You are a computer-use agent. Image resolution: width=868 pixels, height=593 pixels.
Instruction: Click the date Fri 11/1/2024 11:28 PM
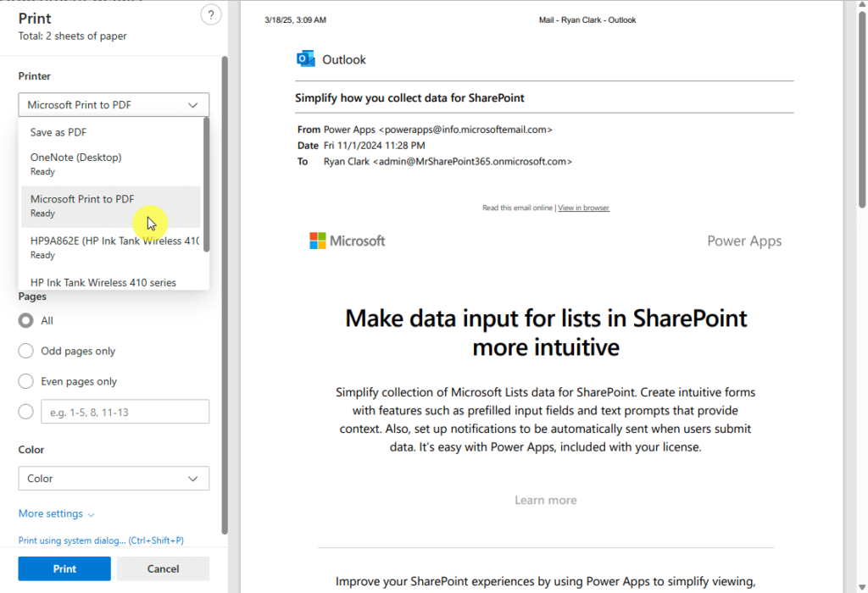pos(374,146)
